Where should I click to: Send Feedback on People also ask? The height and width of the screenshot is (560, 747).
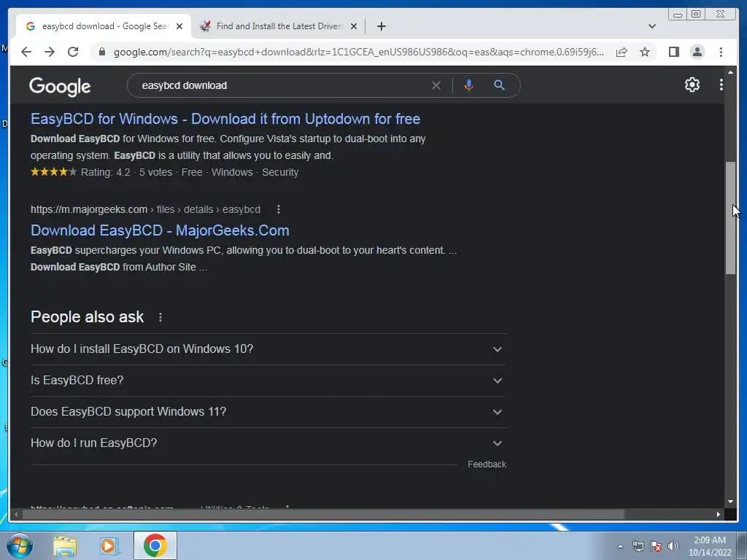(487, 464)
